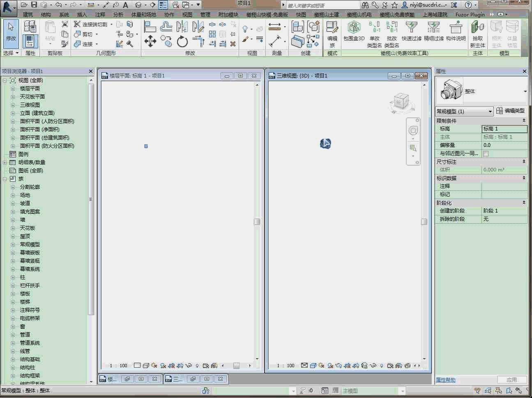Screen dimensions: 532x398
Task: Click the 编辑类型 button in Properties
Action: pyautogui.click(x=511, y=111)
